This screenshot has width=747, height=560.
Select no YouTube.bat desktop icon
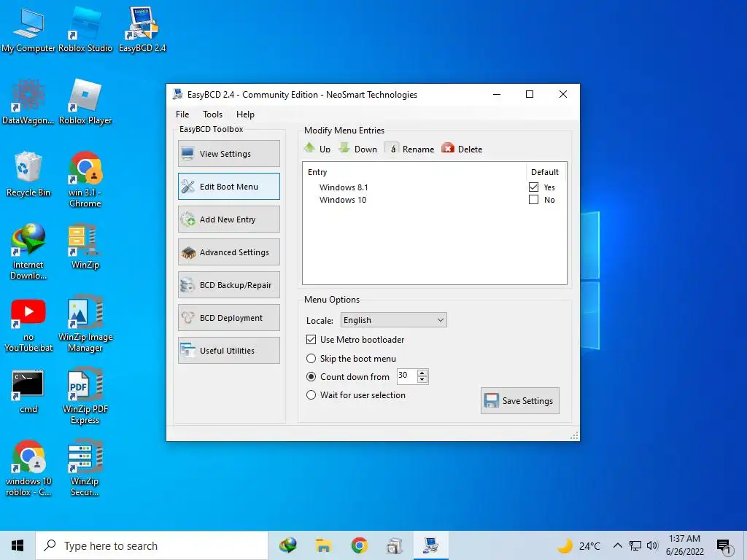point(28,324)
